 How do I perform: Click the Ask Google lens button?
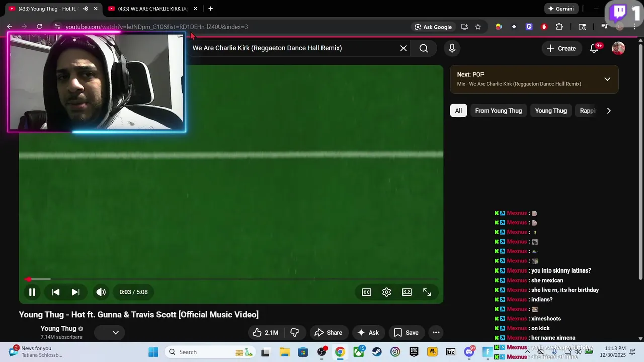[x=433, y=27]
